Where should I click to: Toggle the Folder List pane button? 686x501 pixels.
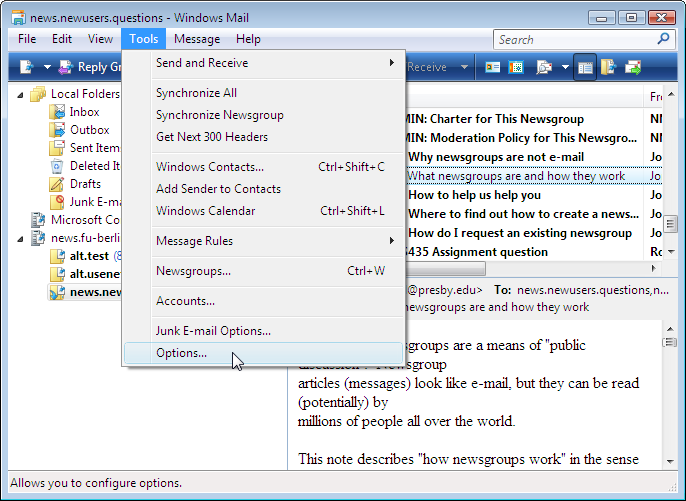pos(585,67)
